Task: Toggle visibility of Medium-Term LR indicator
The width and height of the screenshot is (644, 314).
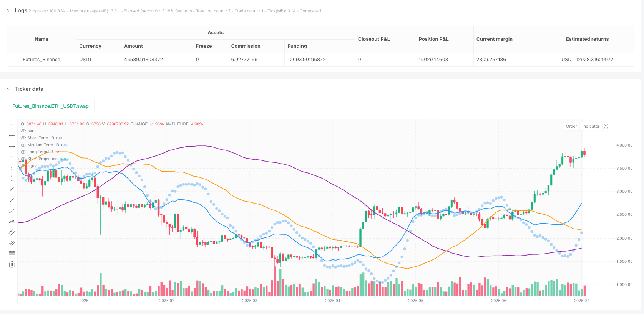Action: click(x=23, y=145)
